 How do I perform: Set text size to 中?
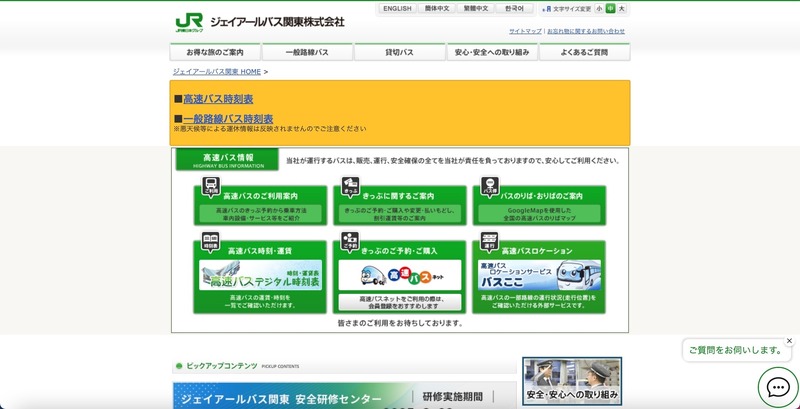pos(610,9)
